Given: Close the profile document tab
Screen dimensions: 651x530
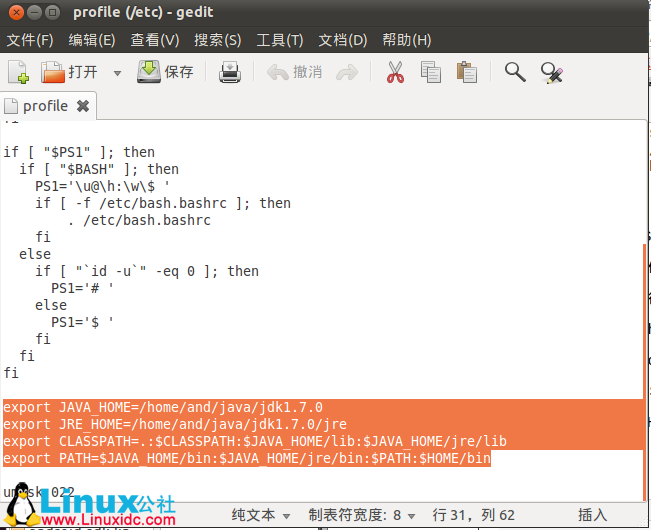Looking at the screenshot, I should (x=83, y=106).
